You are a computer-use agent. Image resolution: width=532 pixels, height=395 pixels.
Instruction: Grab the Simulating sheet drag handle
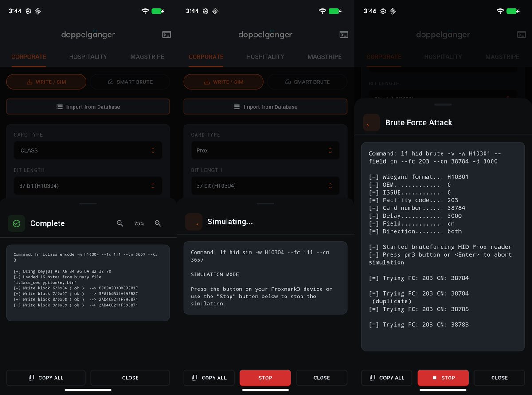(x=265, y=203)
